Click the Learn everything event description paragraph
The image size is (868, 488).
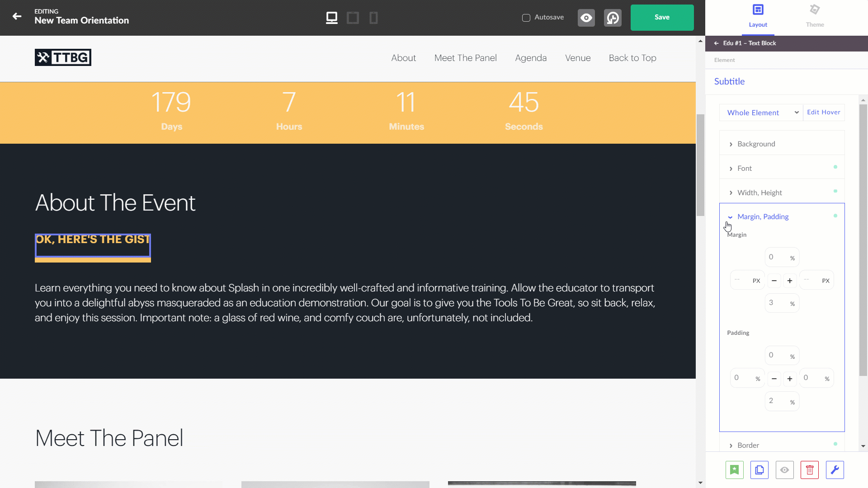click(x=345, y=303)
